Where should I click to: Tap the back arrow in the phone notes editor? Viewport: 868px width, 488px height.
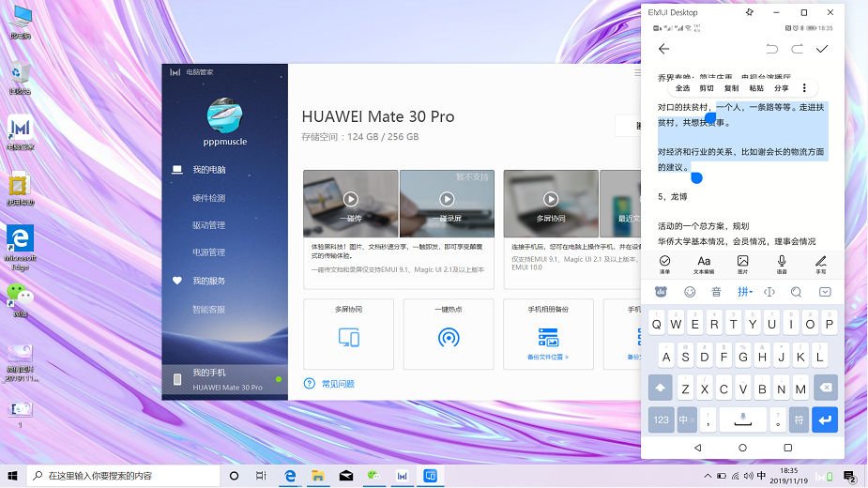coord(663,49)
